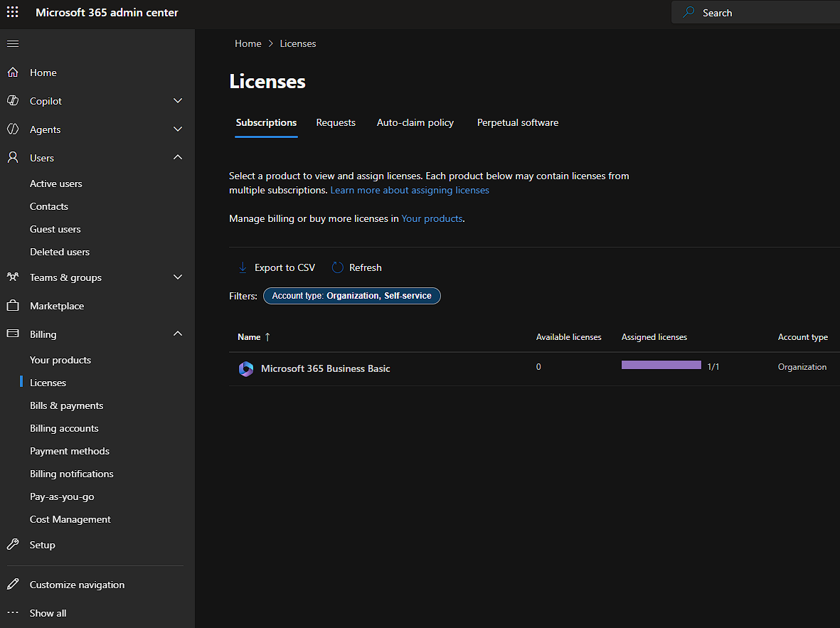Expand the Copilot section chevron

click(178, 101)
